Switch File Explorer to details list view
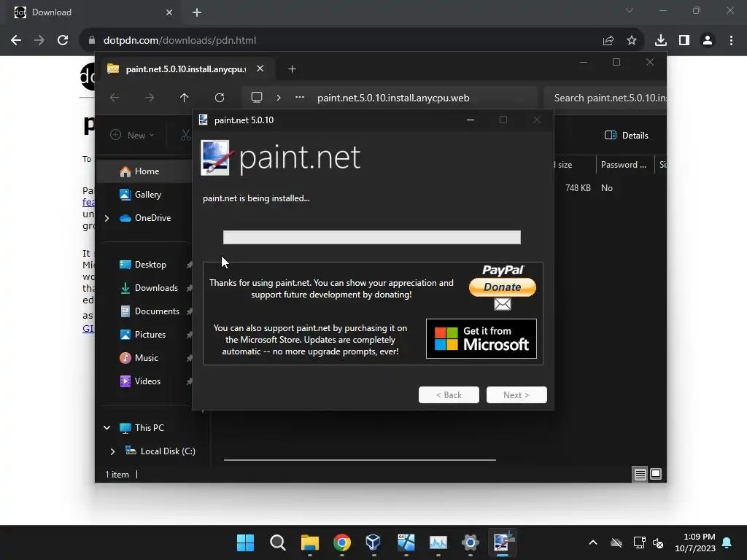The image size is (747, 560). pyautogui.click(x=640, y=474)
